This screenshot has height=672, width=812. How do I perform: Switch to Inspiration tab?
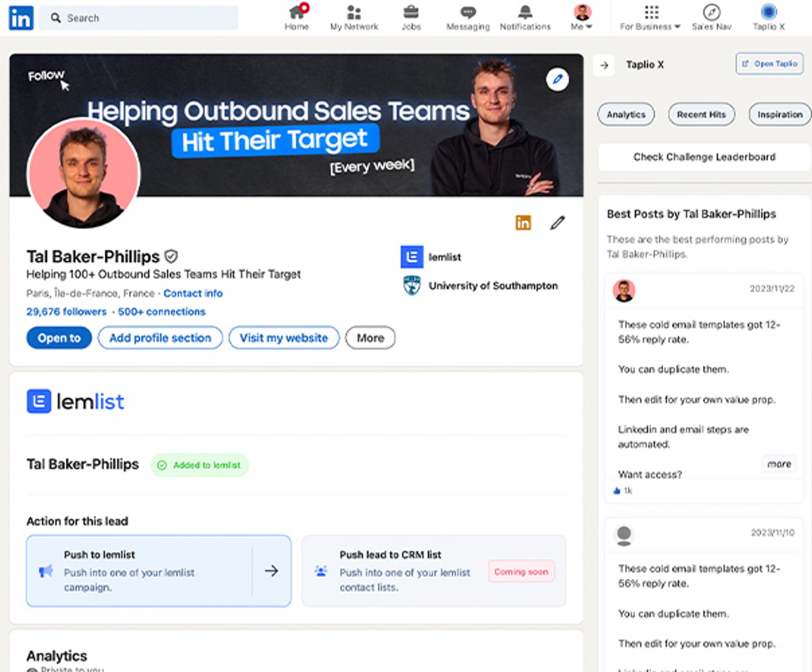[x=780, y=114]
